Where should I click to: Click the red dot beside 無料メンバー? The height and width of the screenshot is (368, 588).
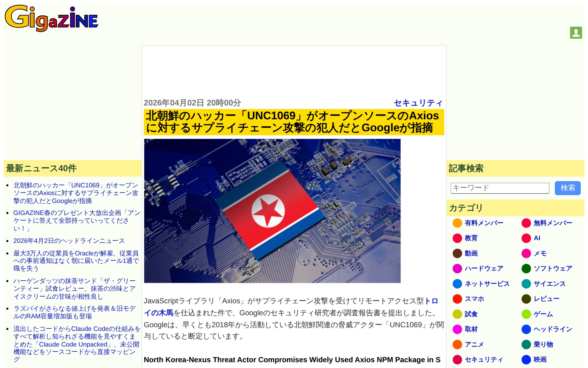click(526, 223)
